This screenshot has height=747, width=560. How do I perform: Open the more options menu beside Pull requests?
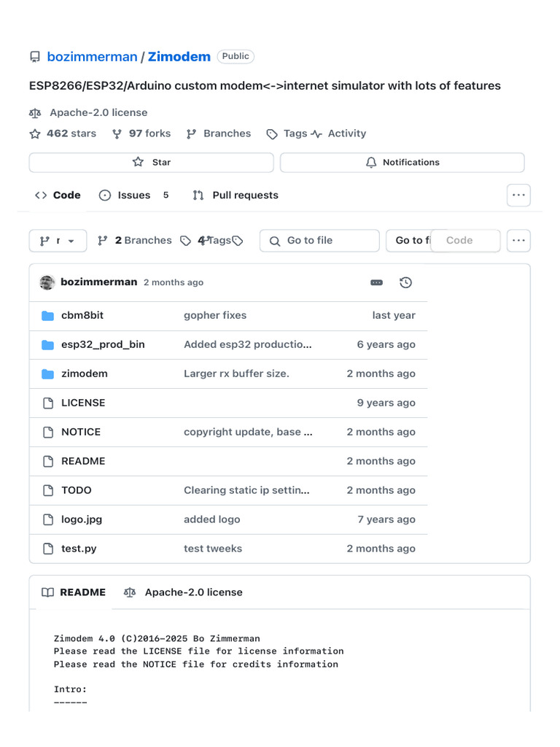tap(518, 196)
